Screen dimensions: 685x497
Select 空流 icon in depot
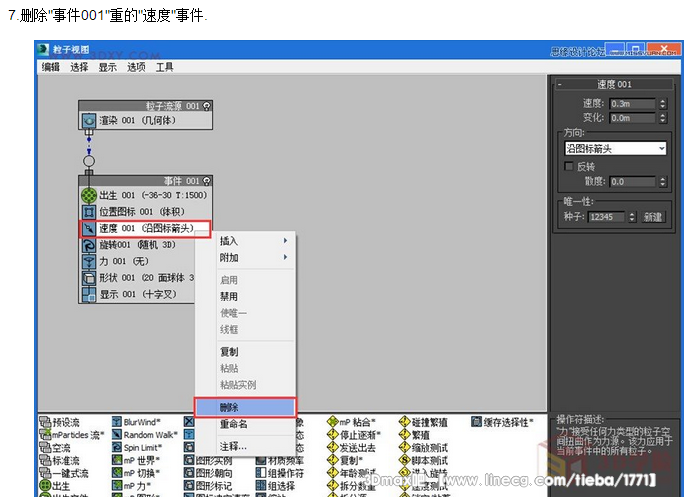(45, 447)
